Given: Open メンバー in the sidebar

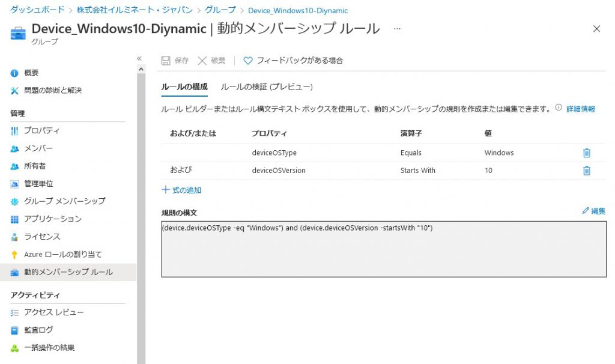Looking at the screenshot, I should (38, 148).
